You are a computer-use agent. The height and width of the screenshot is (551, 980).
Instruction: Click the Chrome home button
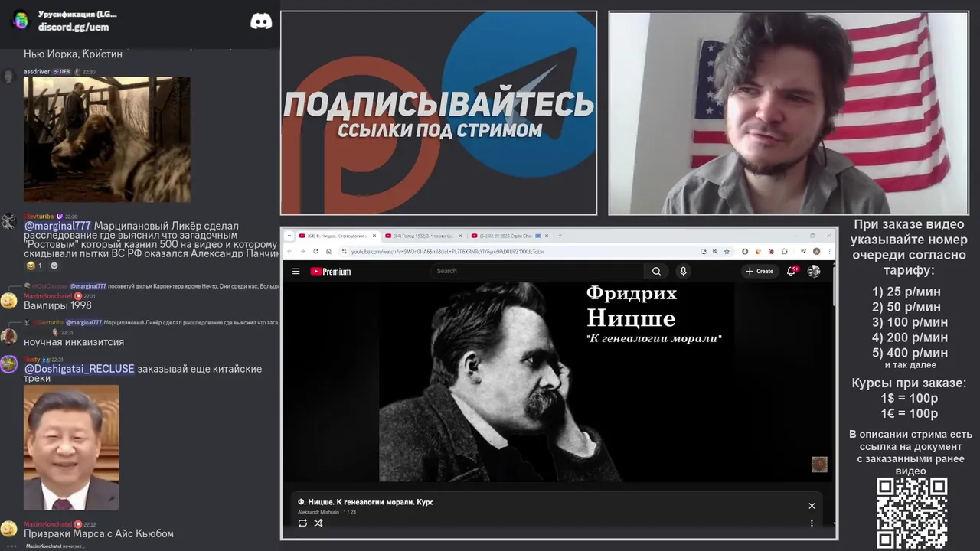(328, 251)
